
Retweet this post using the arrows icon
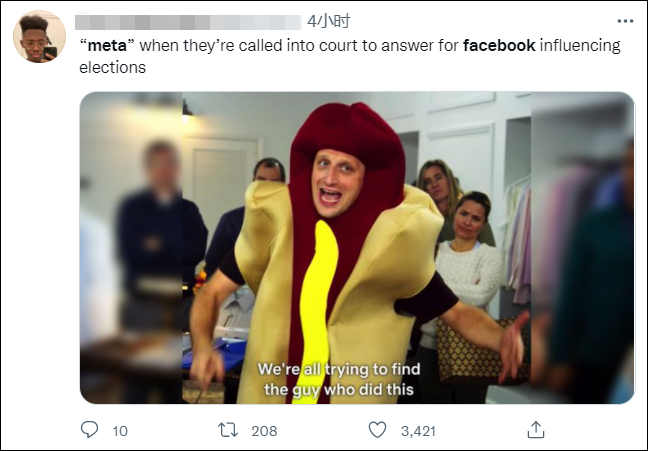tap(229, 430)
